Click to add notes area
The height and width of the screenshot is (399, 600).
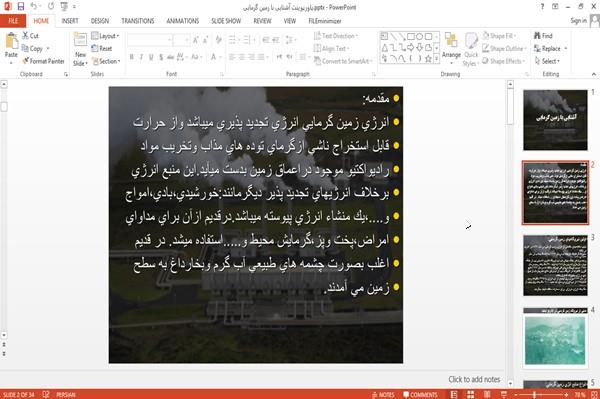pos(474,379)
